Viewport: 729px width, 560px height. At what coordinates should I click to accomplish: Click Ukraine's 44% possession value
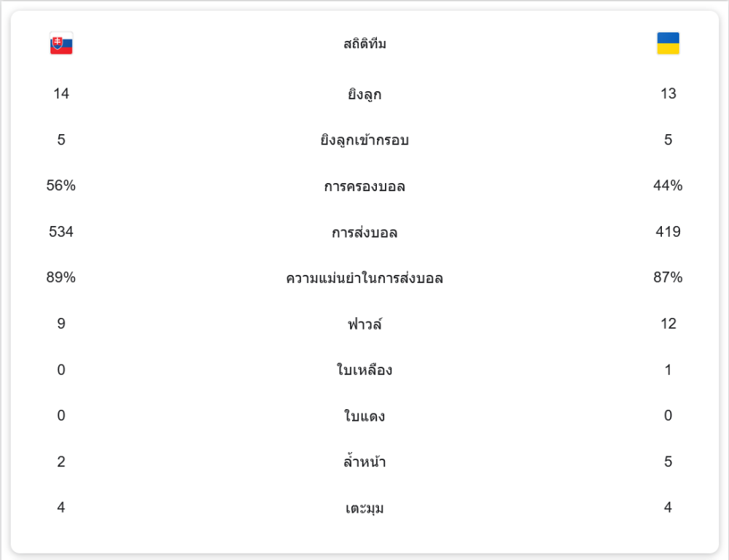click(668, 186)
